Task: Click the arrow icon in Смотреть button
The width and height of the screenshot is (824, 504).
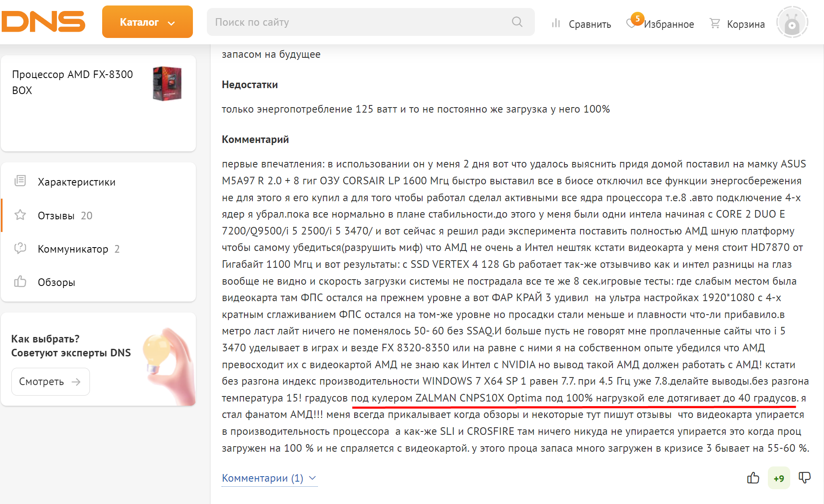Action: click(76, 382)
